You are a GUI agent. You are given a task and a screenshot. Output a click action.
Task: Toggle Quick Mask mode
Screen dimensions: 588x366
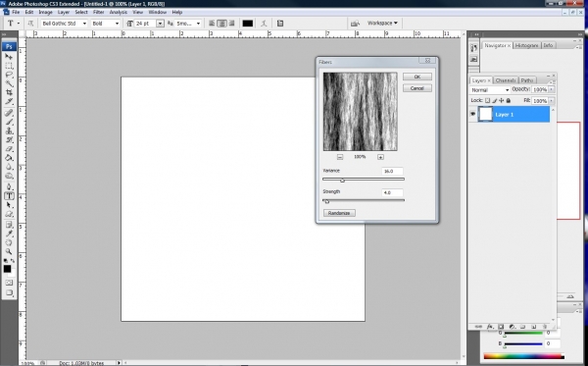(9, 283)
